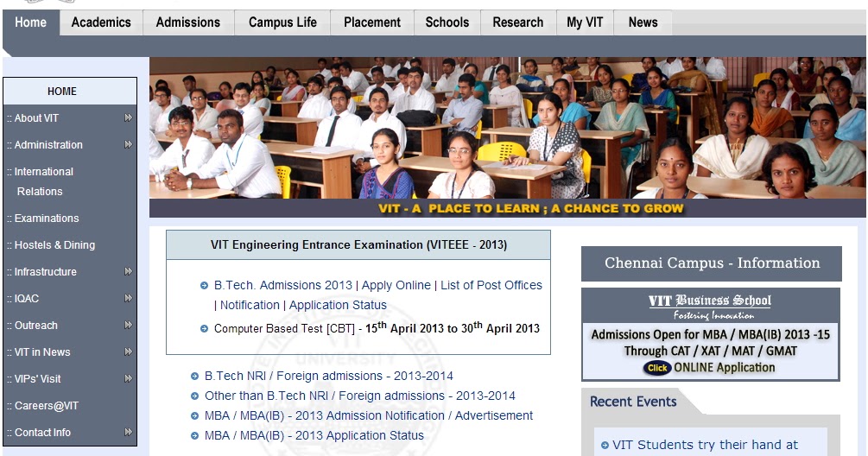The width and height of the screenshot is (868, 456).
Task: Expand the About VIT submenu arrow
Action: [129, 117]
